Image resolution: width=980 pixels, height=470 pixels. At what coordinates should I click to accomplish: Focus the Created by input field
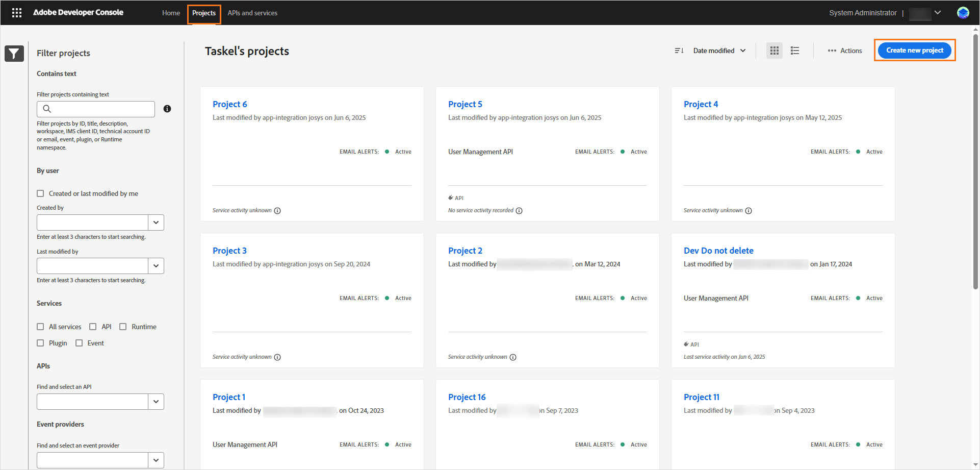point(92,222)
